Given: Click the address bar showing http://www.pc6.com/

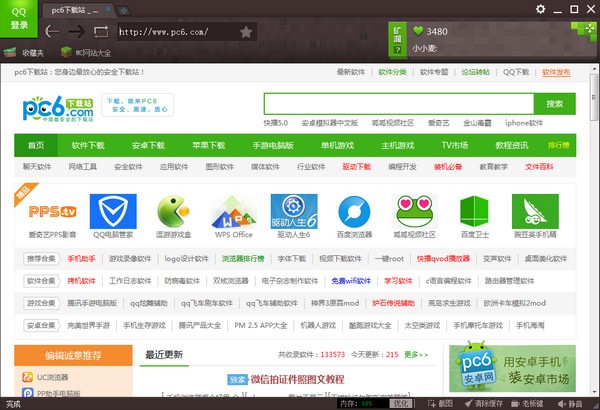Looking at the screenshot, I should coord(177,32).
